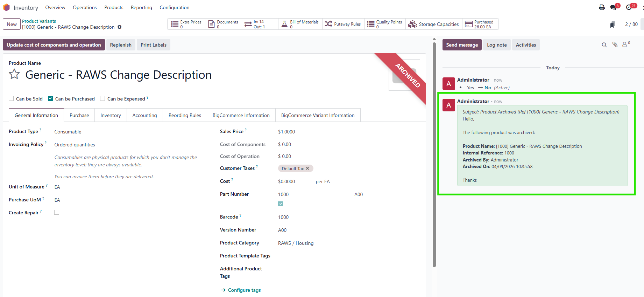Screen dimensions: 644x297
Task: Uncheck the Can be Purchased checkbox
Action: tap(50, 99)
